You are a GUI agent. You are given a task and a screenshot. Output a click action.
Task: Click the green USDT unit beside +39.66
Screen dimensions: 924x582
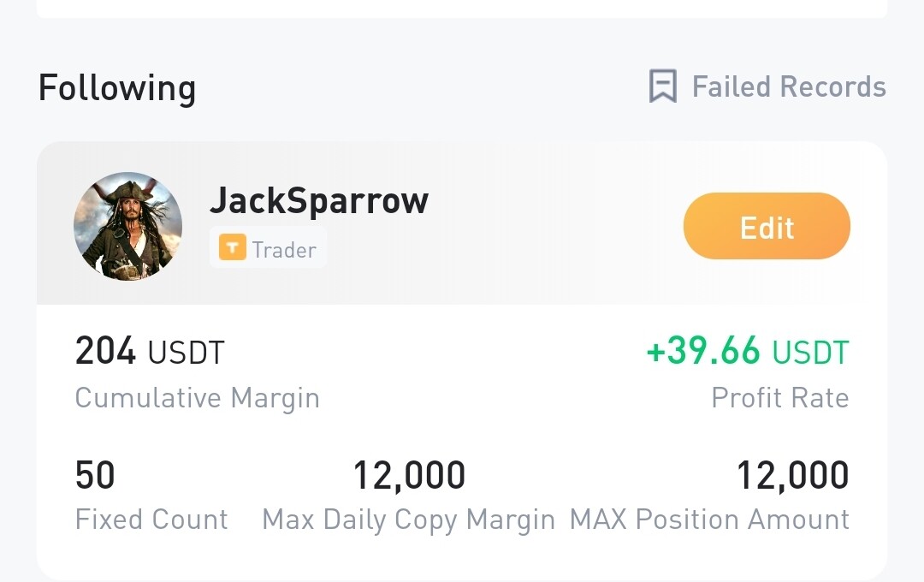[811, 353]
